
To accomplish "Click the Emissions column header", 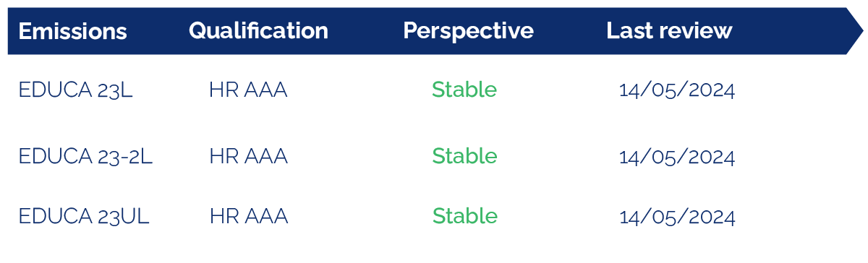I will tap(72, 31).
